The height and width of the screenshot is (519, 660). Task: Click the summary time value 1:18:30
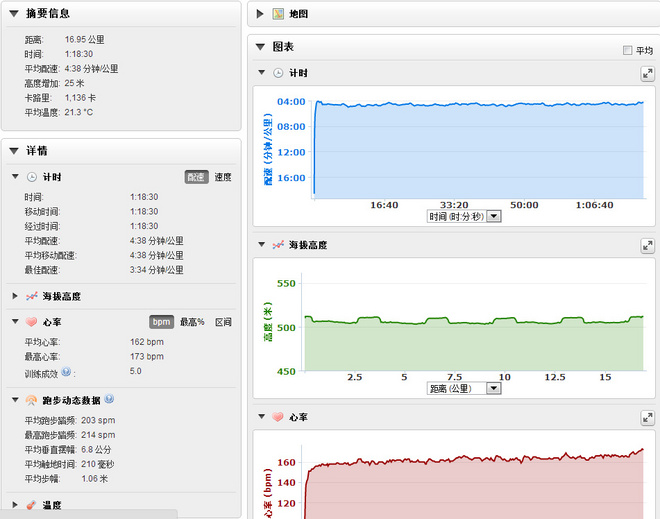click(x=79, y=54)
